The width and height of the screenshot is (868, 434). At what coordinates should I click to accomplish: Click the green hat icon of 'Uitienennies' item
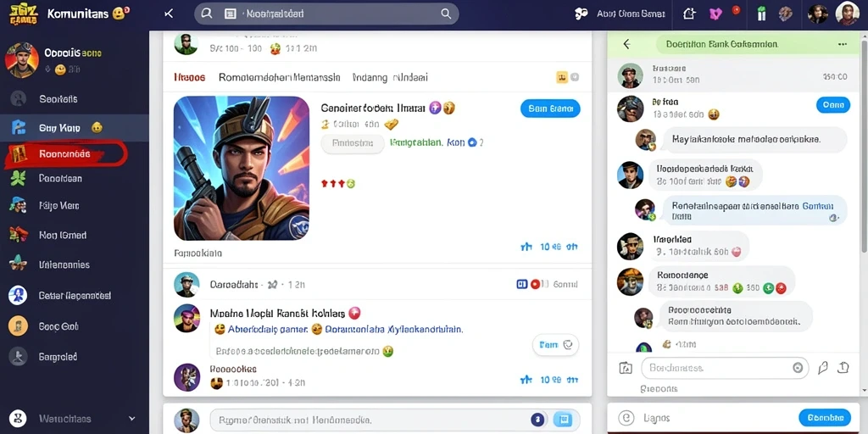pos(19,264)
